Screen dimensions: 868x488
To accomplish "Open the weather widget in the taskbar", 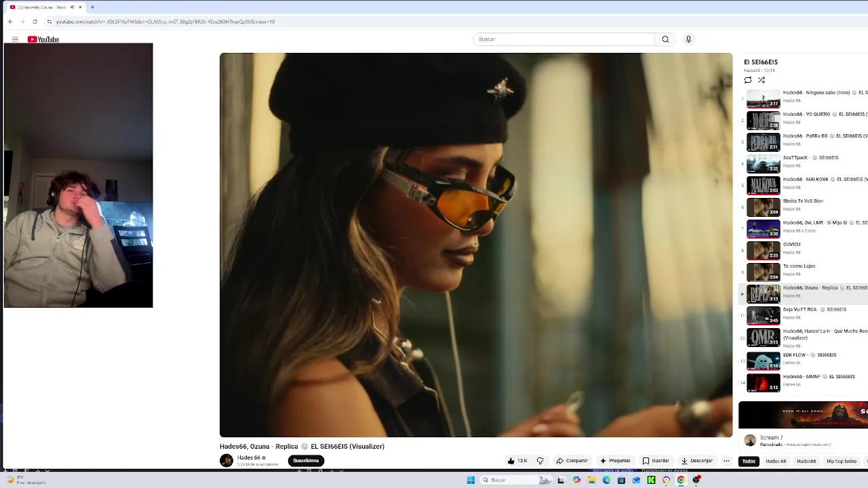I will coord(27,480).
